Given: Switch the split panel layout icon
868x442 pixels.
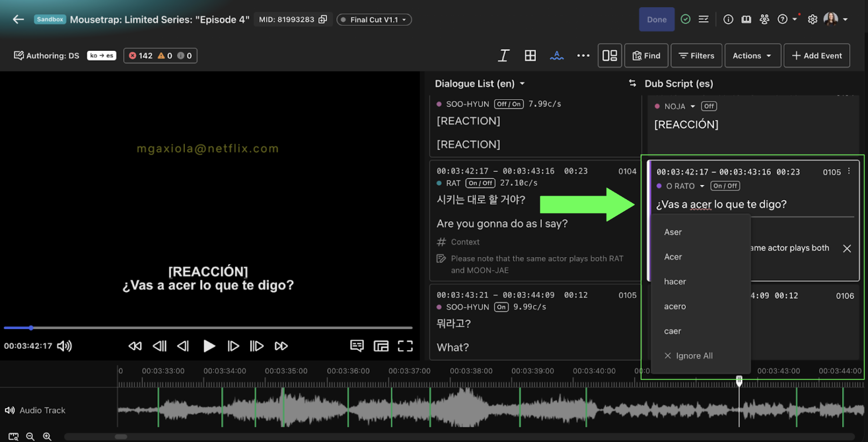Looking at the screenshot, I should click(610, 55).
